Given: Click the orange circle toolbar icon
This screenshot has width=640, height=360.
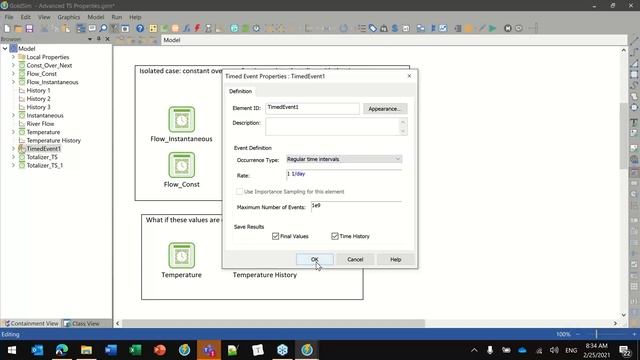Looking at the screenshot, I should pyautogui.click(x=469, y=29).
